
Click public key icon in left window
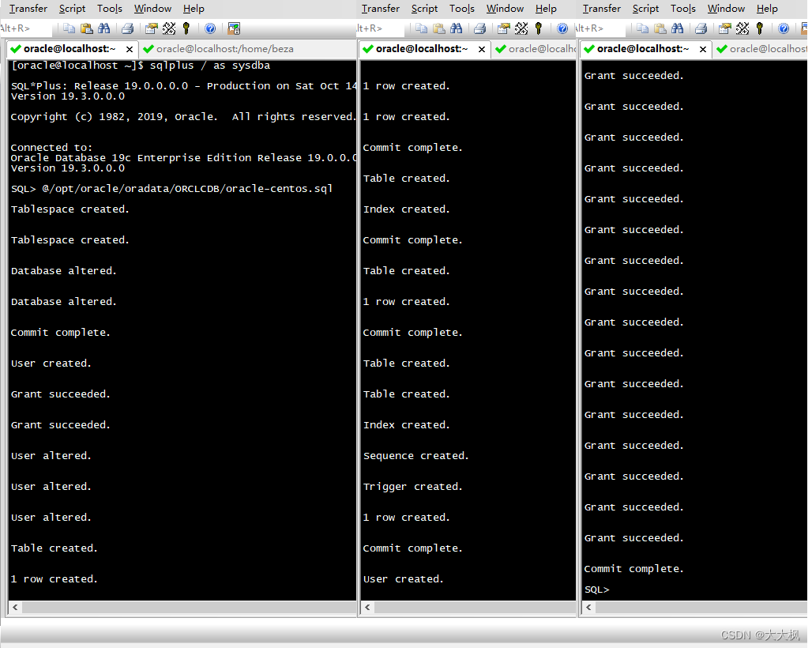tap(186, 28)
